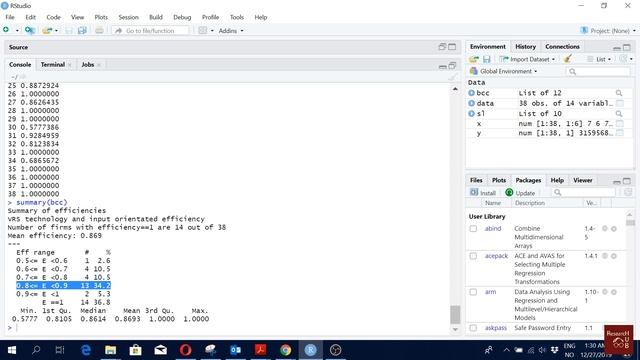640x360 pixels.
Task: Click the Refresh icon in Environment pane
Action: [623, 59]
